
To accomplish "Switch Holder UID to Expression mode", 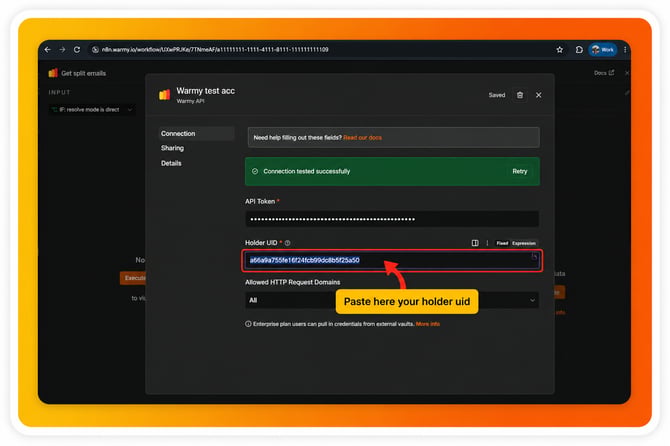I will coord(524,243).
